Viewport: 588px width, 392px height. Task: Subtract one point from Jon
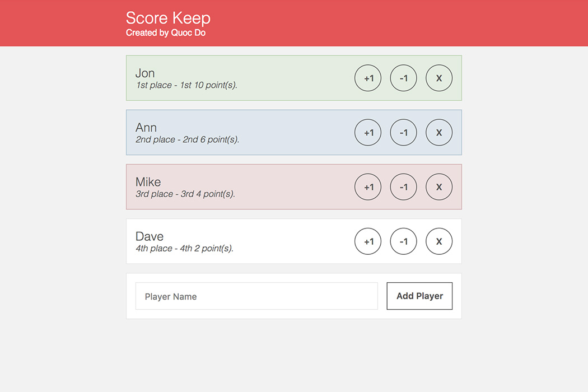tap(404, 78)
